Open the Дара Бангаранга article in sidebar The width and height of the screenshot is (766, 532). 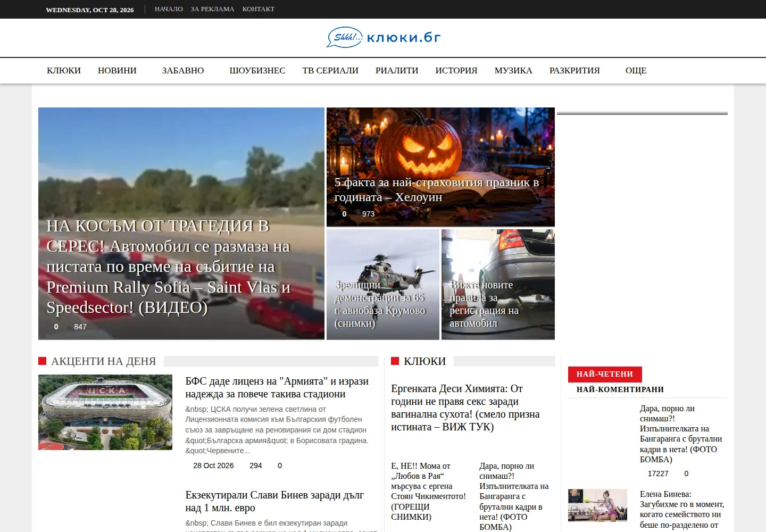681,434
